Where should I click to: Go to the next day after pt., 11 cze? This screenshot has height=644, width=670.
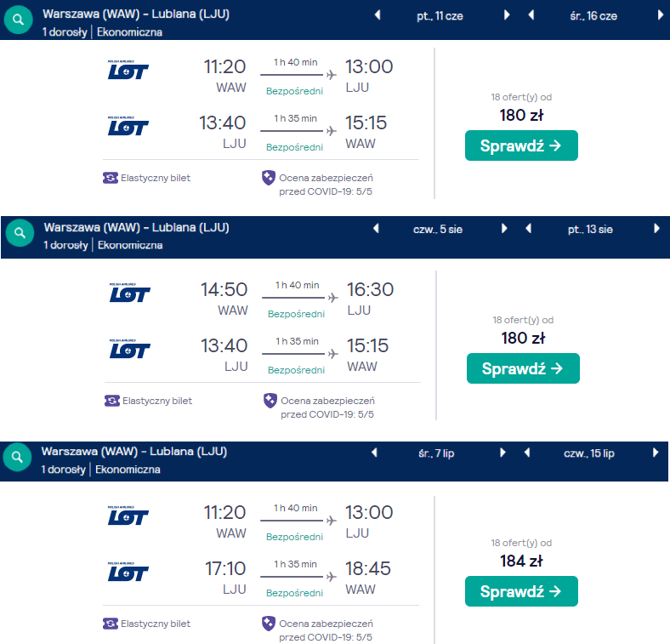tap(507, 15)
